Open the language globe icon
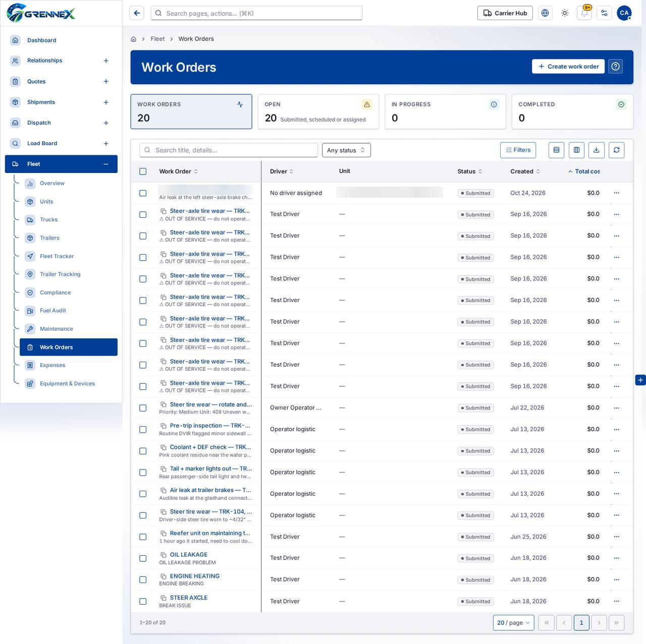Viewport: 646px width, 644px height. 545,13
